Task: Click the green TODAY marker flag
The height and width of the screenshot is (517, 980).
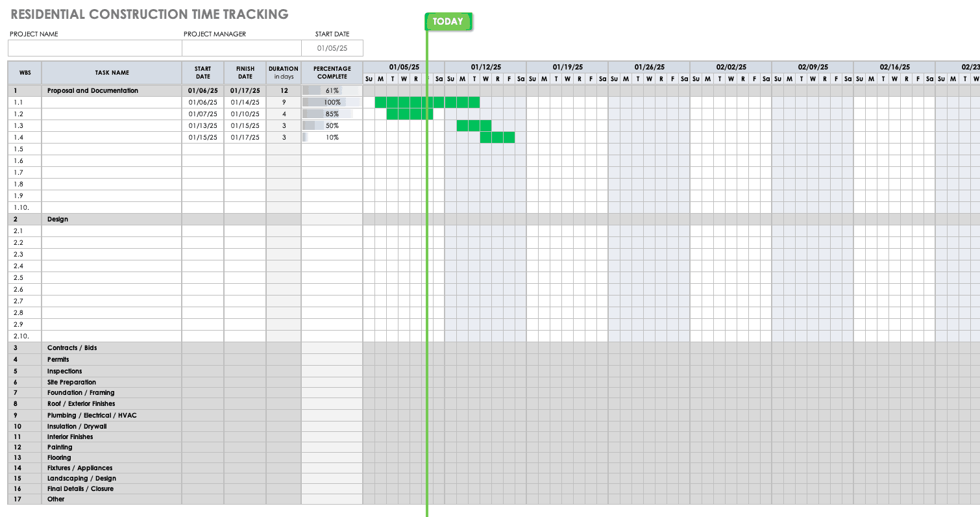Action: coord(448,21)
